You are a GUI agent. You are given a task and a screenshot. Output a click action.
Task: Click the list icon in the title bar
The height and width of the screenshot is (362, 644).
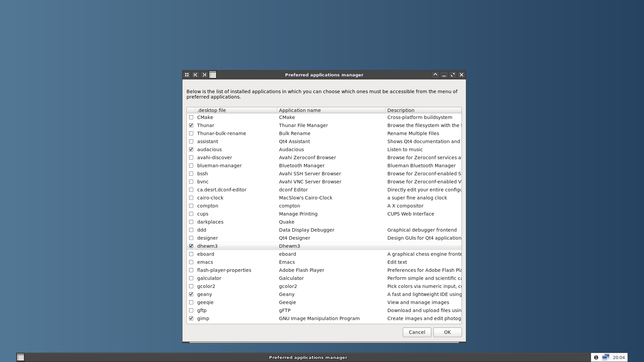(x=213, y=75)
